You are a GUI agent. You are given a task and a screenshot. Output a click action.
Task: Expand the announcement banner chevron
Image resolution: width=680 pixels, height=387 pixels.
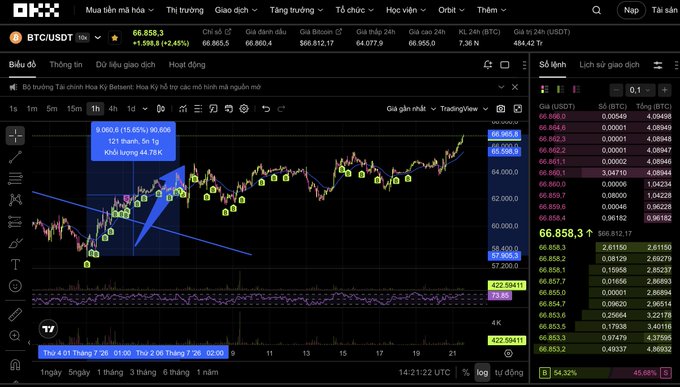click(501, 87)
